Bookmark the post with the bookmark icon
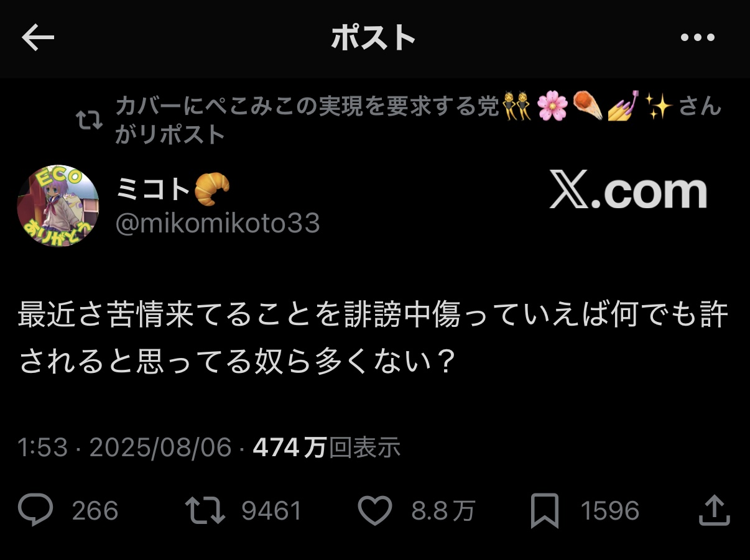Screen dimensions: 750x560 (545, 511)
